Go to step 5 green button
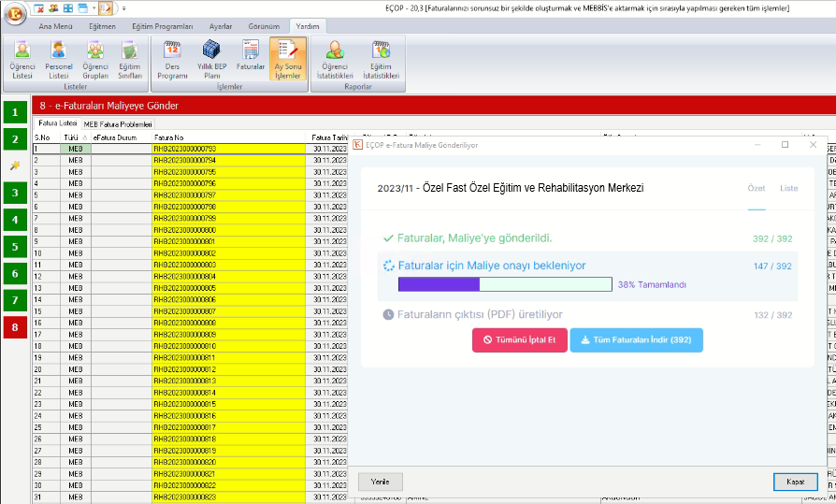836x504 pixels. 15,247
